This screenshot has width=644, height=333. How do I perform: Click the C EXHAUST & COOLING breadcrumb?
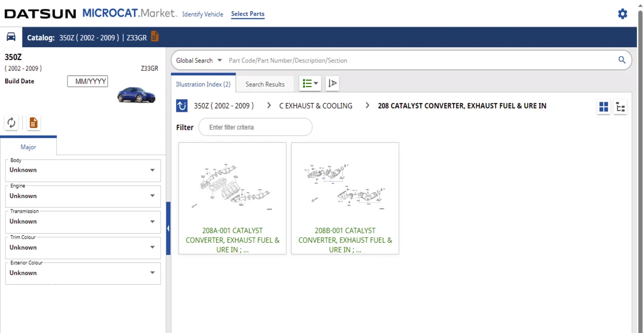pyautogui.click(x=316, y=106)
